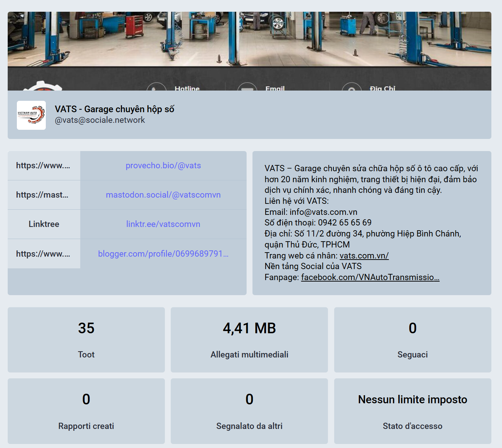
Task: Click the https://mast... field label
Action: (x=42, y=195)
